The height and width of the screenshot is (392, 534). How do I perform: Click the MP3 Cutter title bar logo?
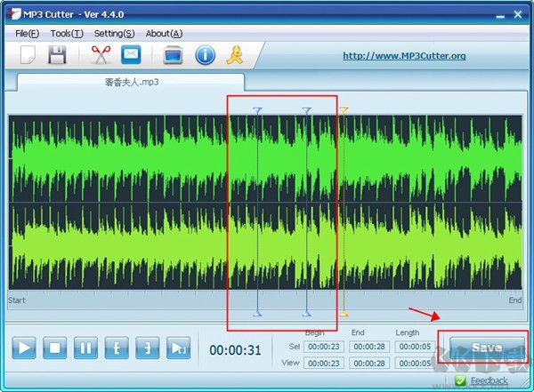(14, 14)
